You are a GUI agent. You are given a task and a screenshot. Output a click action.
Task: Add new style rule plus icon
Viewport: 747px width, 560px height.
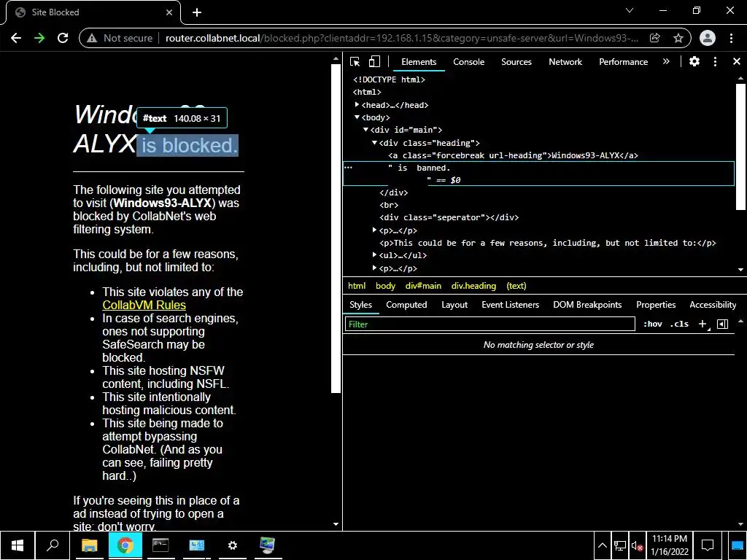703,324
